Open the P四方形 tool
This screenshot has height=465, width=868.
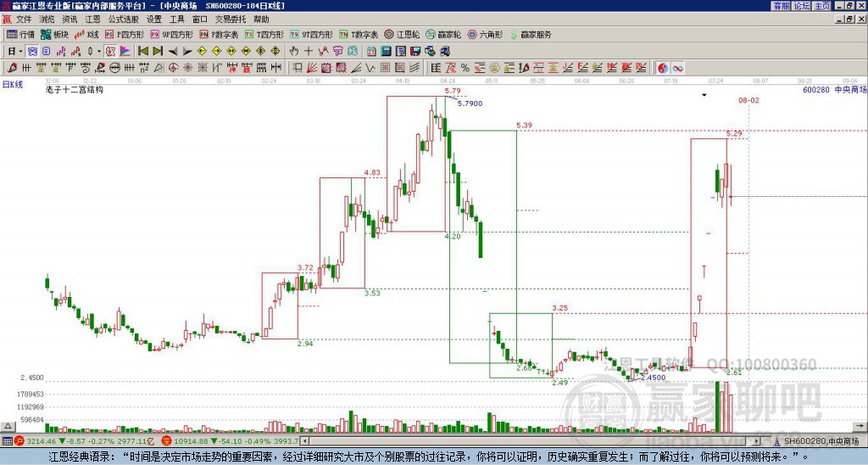point(125,34)
